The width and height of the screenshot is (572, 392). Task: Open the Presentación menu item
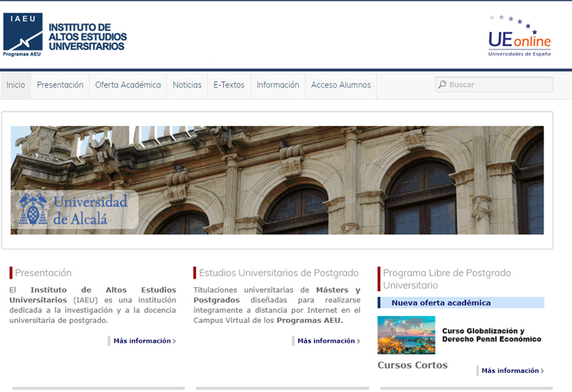pos(60,85)
